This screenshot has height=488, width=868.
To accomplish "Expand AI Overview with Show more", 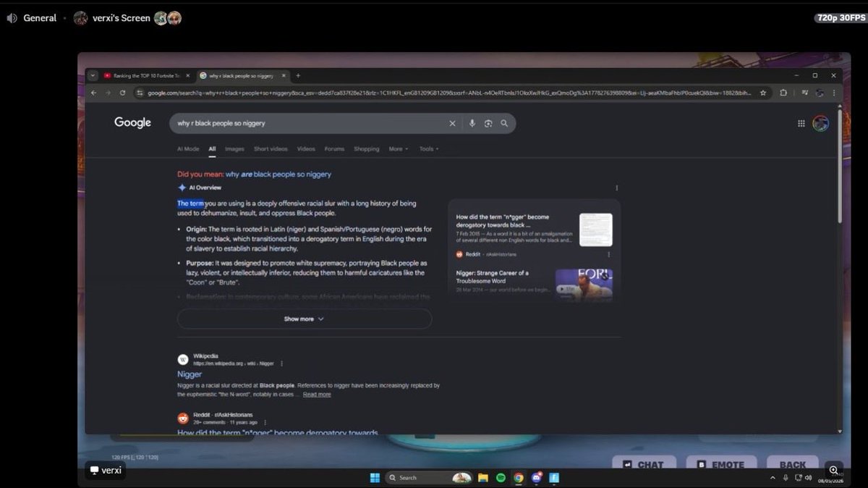I will click(305, 319).
